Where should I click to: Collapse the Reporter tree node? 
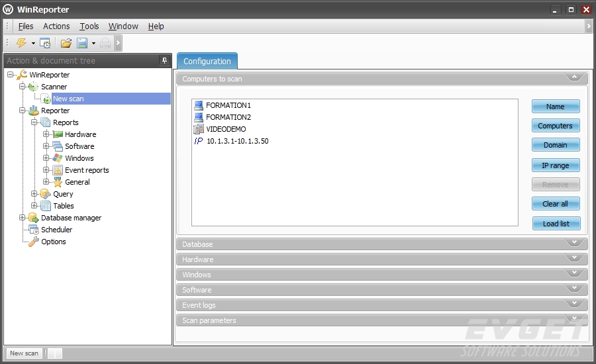(22, 111)
